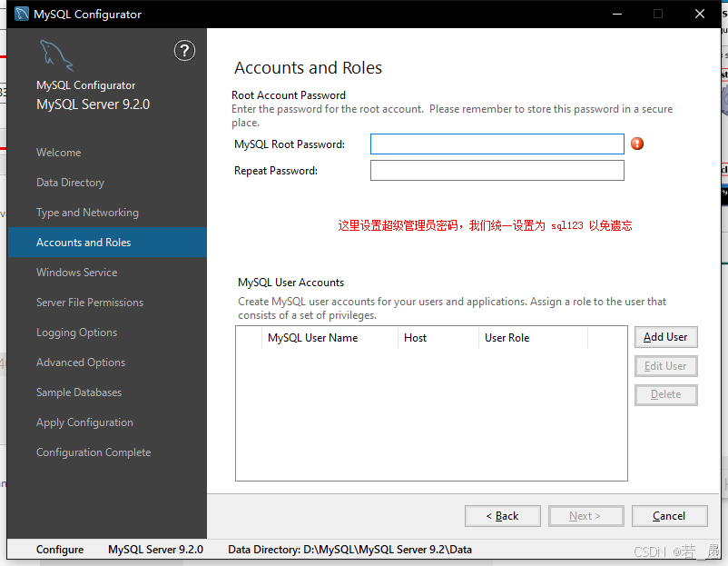Go back with the Back button
Screen dimensions: 728x566
[502, 516]
